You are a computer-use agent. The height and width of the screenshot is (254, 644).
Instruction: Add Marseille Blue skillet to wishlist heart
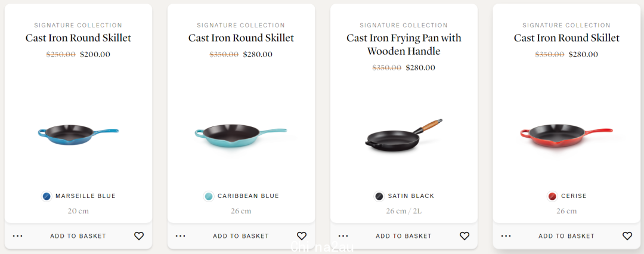(139, 236)
